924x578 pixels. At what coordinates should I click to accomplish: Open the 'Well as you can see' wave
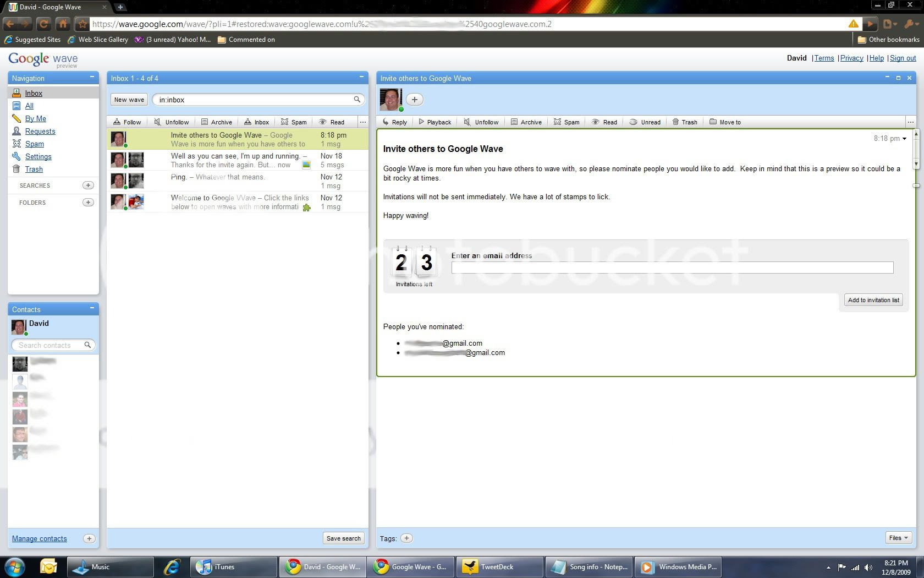pos(238,160)
